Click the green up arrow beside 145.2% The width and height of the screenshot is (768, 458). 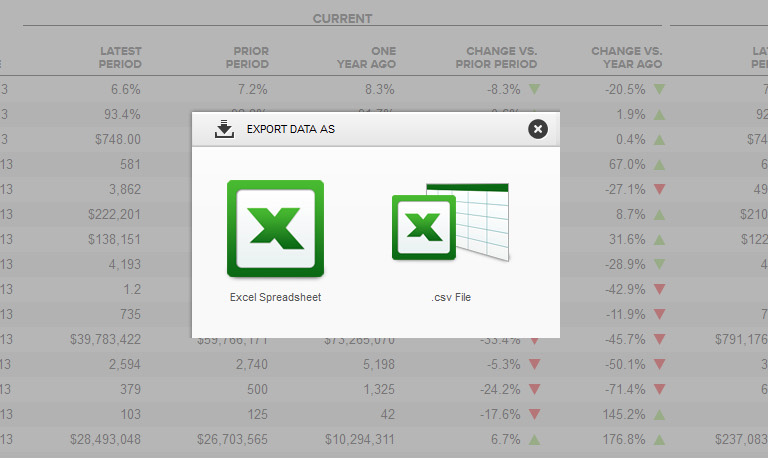659,414
